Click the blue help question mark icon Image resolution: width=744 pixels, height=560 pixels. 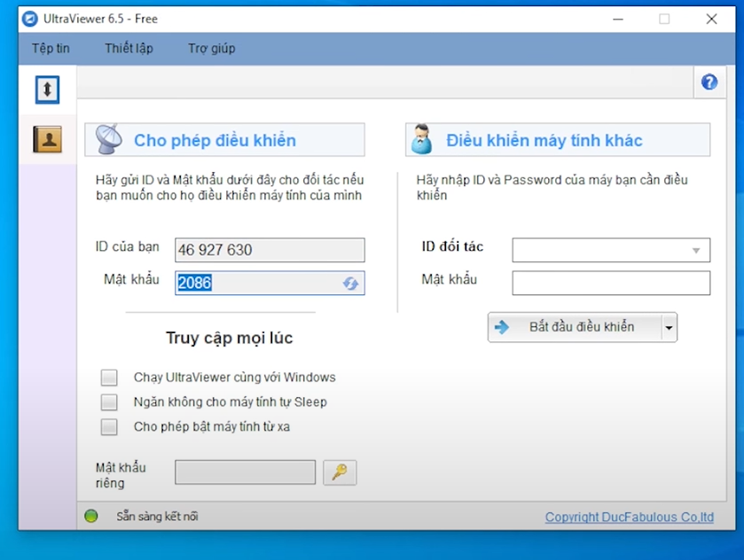(709, 82)
